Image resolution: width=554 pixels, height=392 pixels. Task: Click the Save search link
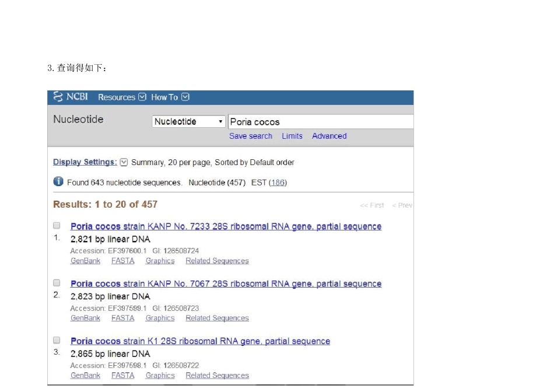click(x=251, y=136)
